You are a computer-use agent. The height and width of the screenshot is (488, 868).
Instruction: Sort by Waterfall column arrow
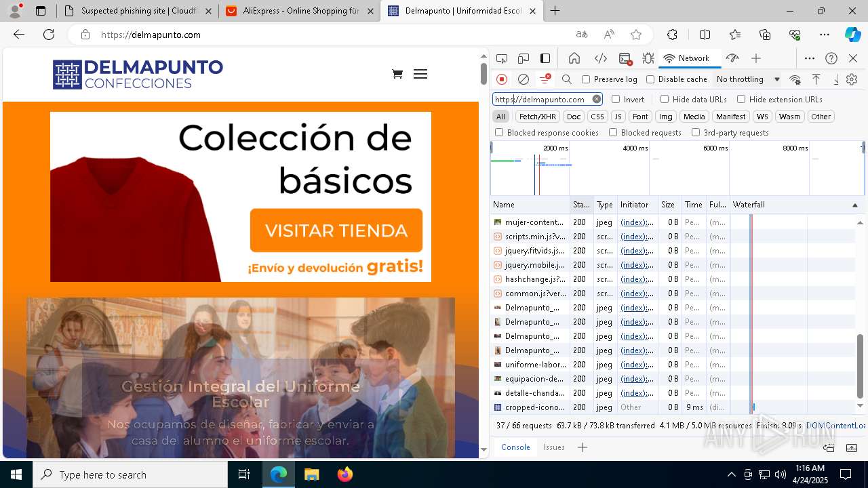coord(854,205)
